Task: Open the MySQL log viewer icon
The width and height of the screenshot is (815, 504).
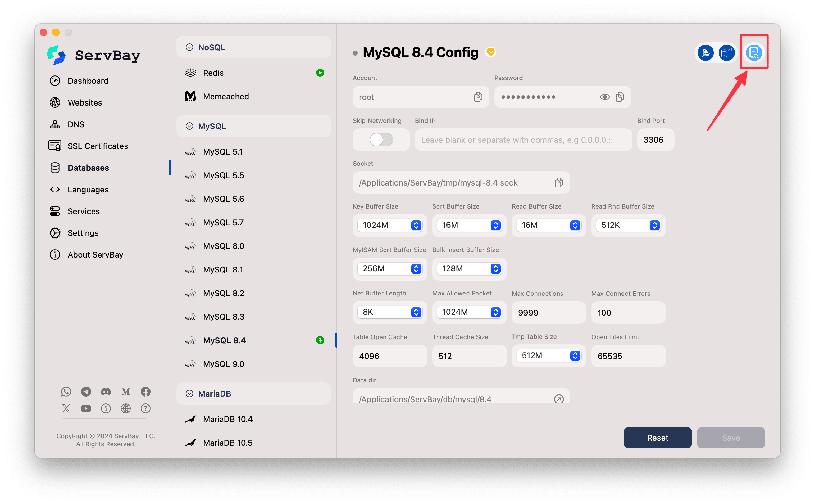Action: point(754,52)
